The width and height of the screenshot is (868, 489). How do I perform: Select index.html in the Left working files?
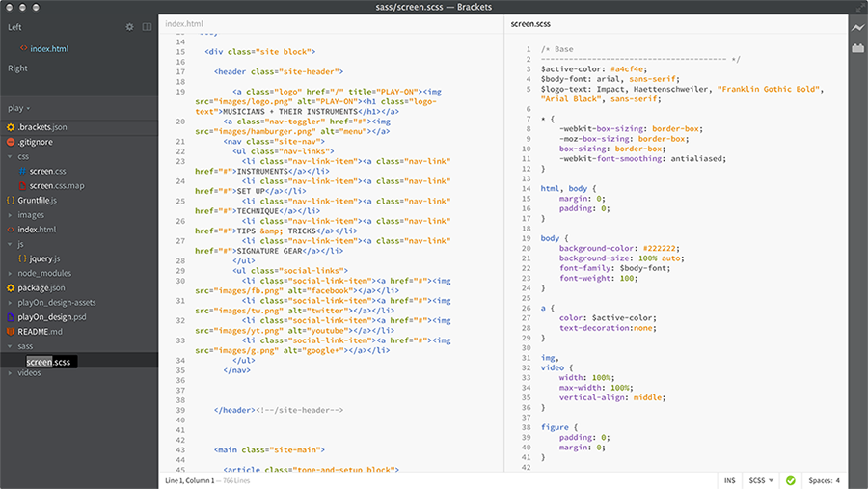pos(49,48)
